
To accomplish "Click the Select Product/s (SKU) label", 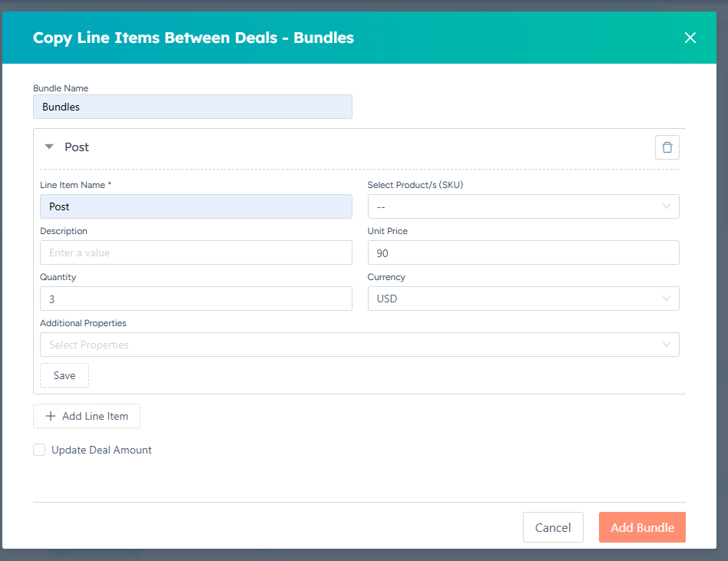I will (415, 185).
